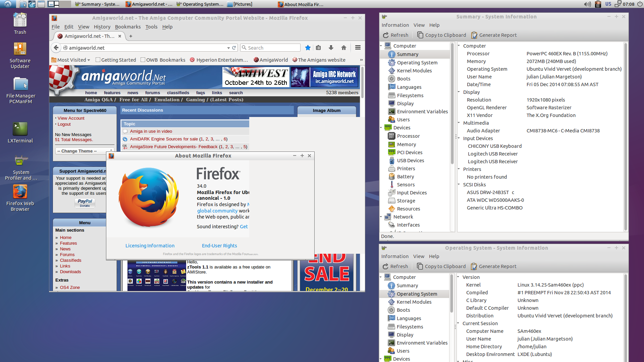644x362 pixels.
Task: Open the Bookmarks menu in Firefox
Action: click(x=127, y=27)
